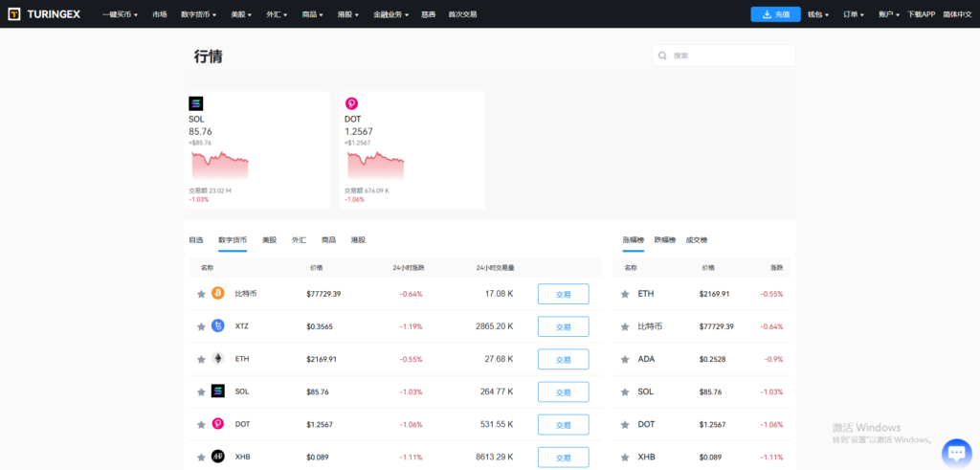Viewport: 980px width, 470px height.
Task: Favorite XTZ with its star
Action: pyautogui.click(x=201, y=326)
